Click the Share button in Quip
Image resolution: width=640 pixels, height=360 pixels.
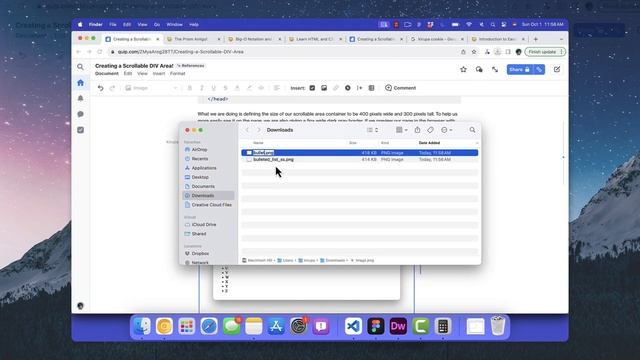coord(520,69)
